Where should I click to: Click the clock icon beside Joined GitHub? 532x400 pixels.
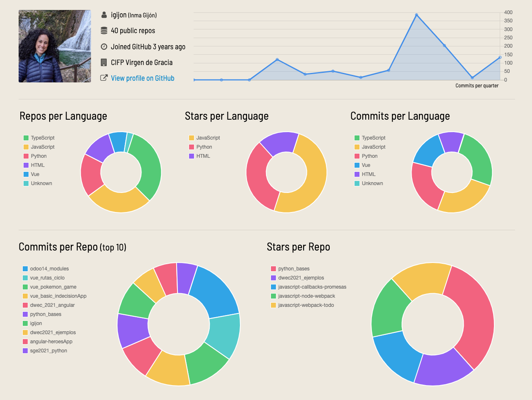point(104,46)
